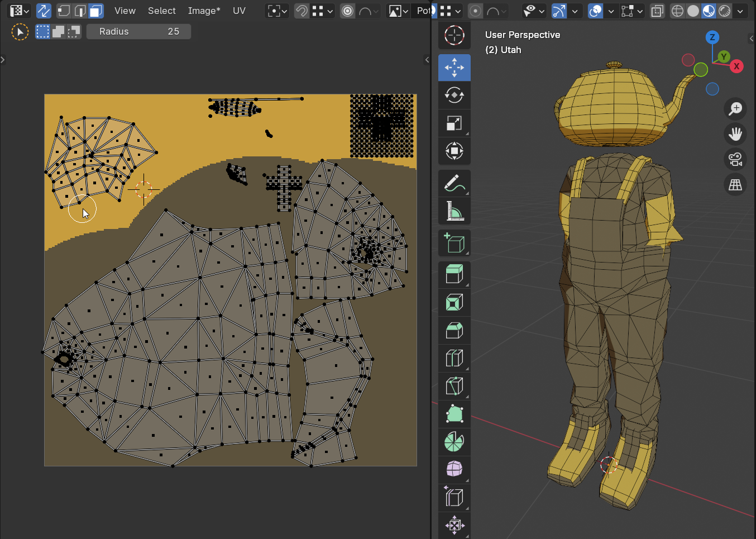This screenshot has width=756, height=539.
Task: Toggle snapping magnet in UV editor
Action: point(302,11)
